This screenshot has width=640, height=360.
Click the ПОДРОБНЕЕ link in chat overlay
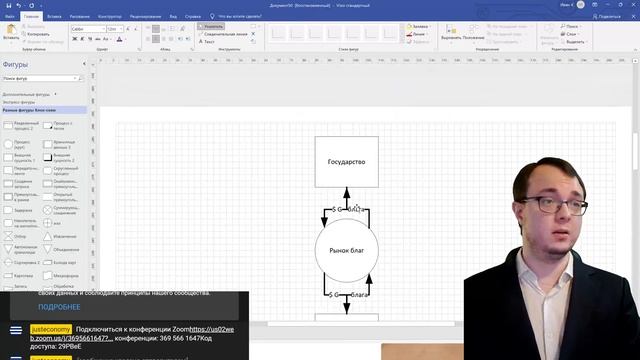(x=59, y=307)
